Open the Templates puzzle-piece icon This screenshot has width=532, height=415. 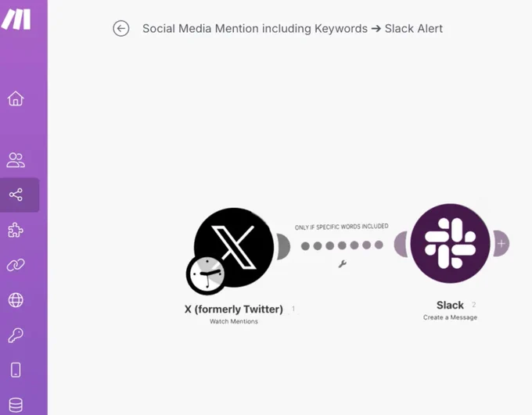point(16,231)
